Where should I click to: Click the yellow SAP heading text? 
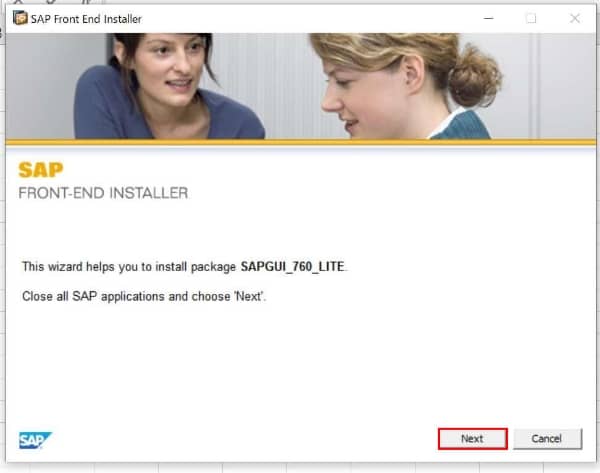pos(40,170)
